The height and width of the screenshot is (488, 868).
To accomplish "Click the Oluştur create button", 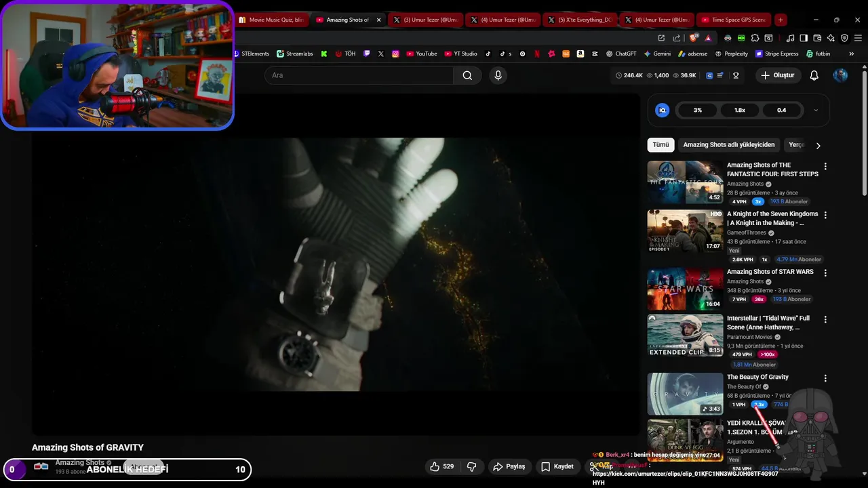I will [777, 75].
